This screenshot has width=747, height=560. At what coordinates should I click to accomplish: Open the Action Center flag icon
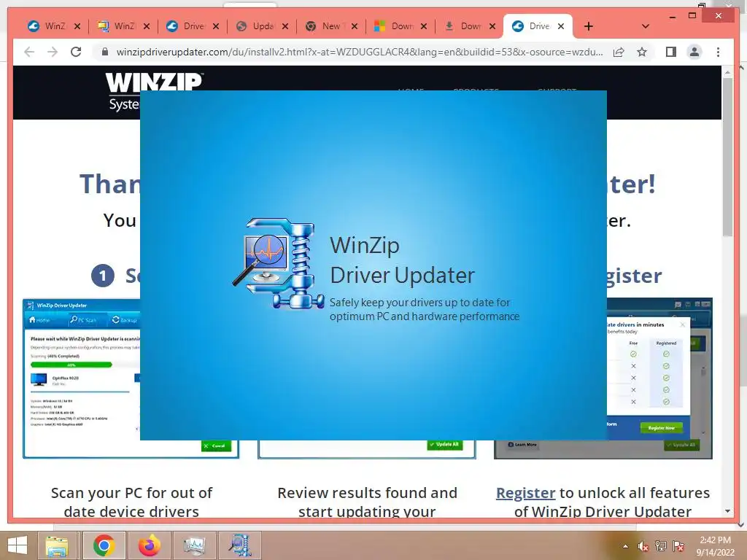(678, 546)
